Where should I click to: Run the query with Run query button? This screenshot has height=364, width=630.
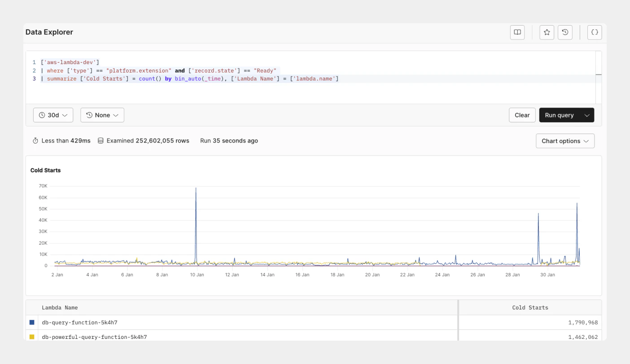click(x=559, y=115)
